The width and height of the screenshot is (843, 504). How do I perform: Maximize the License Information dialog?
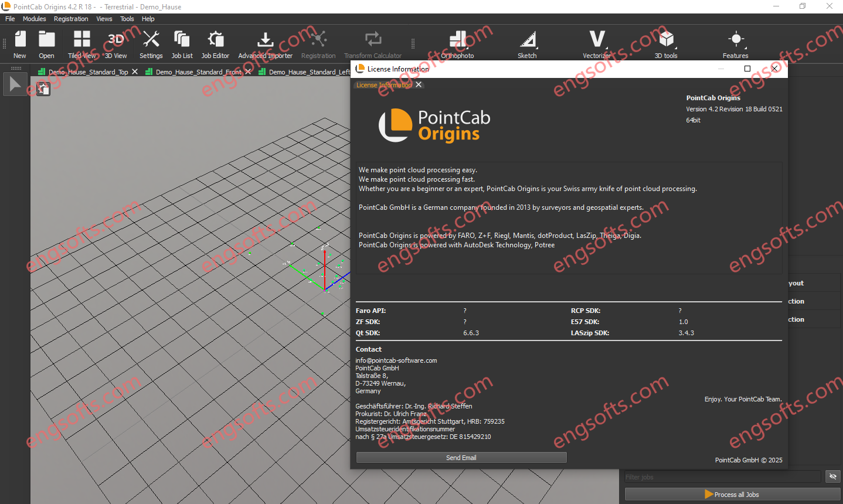pyautogui.click(x=747, y=69)
